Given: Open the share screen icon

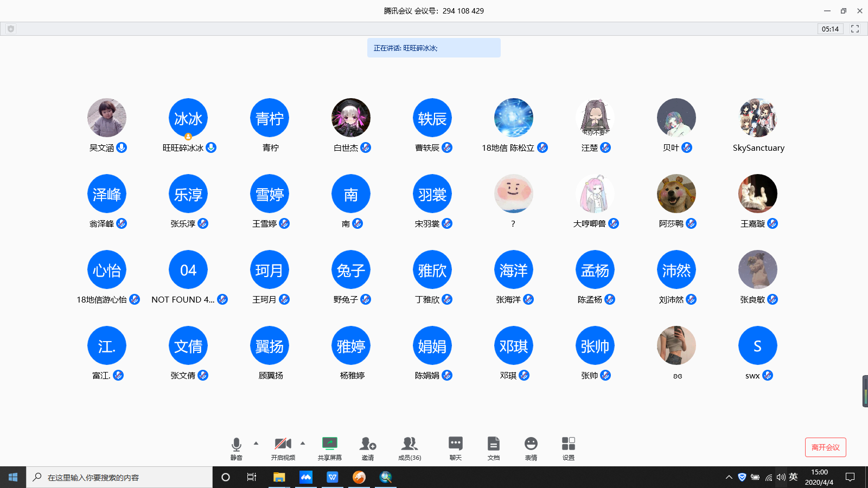Looking at the screenshot, I should click(x=329, y=445).
